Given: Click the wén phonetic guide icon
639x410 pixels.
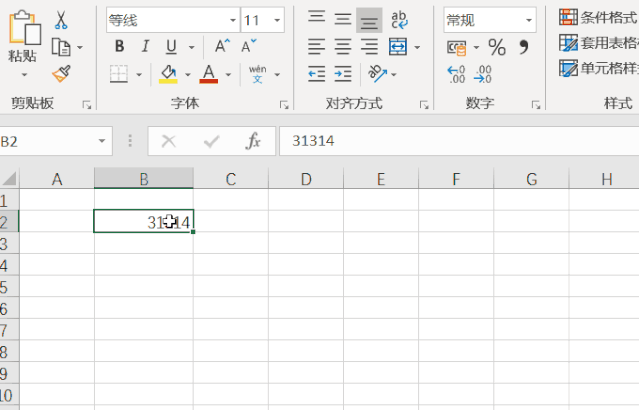Looking at the screenshot, I should click(258, 74).
